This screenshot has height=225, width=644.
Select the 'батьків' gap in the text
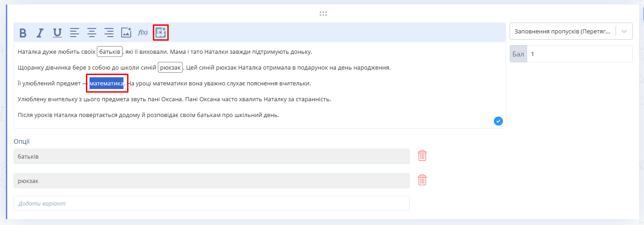pos(109,52)
